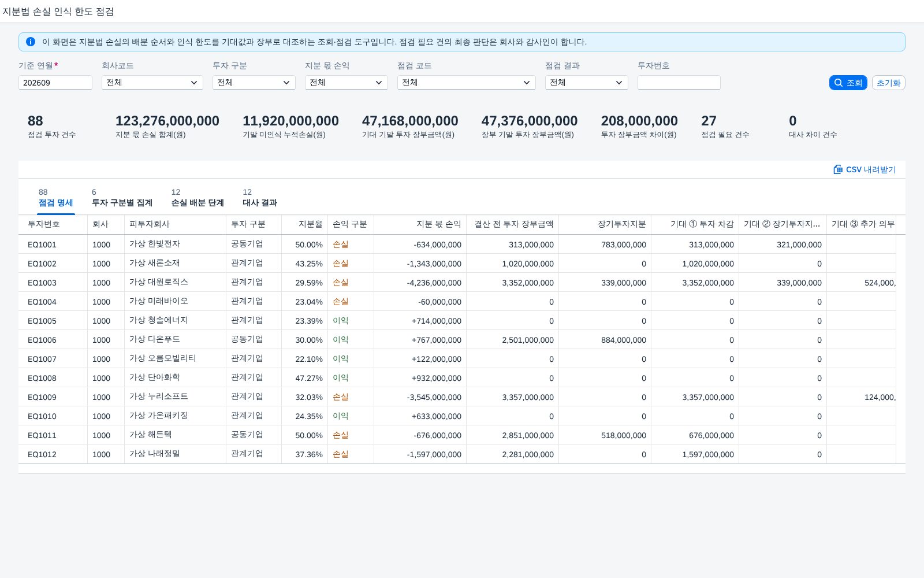Open the 점검 코드 dropdown

467,83
